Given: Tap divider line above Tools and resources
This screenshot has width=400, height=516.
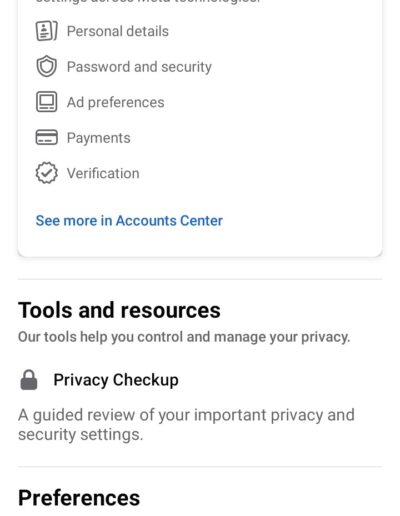Looking at the screenshot, I should point(200,279).
